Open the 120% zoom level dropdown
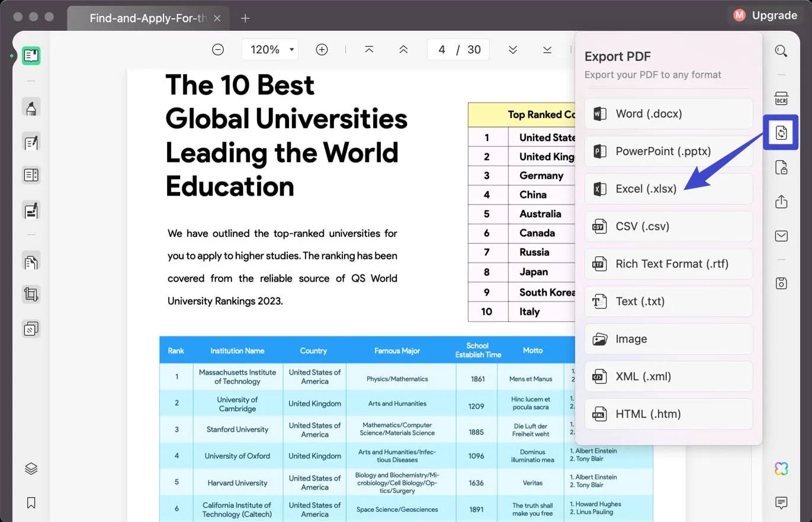 point(270,50)
